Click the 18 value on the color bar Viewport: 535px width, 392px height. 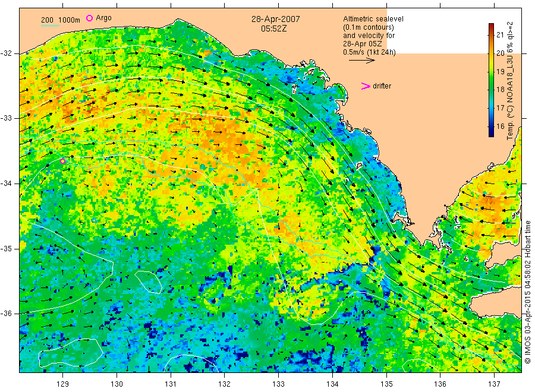(x=500, y=90)
